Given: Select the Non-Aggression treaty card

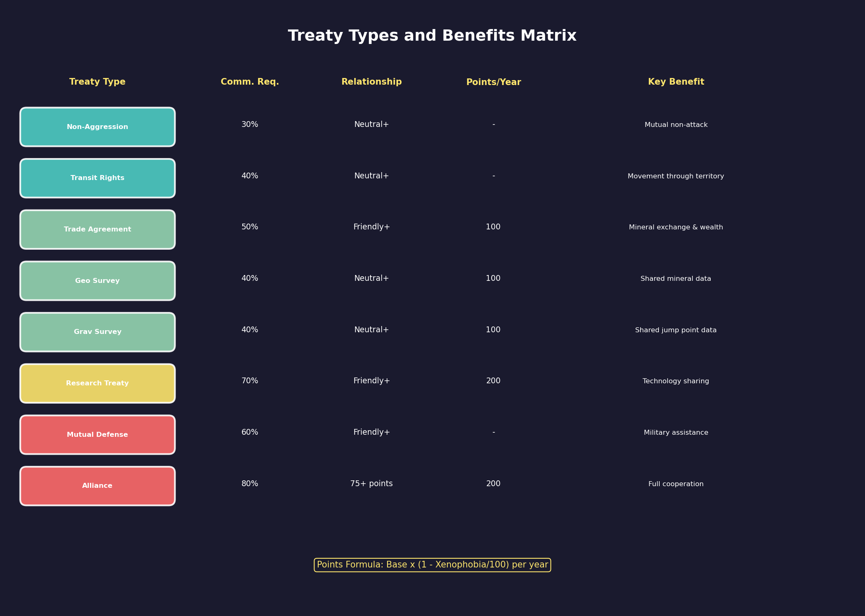Looking at the screenshot, I should [x=97, y=127].
